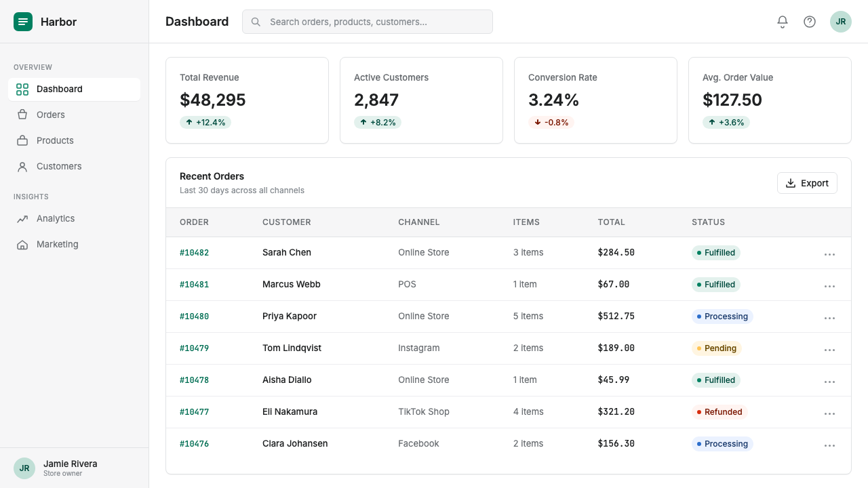Open more options for order #10482
Image resolution: width=868 pixels, height=488 pixels.
tap(829, 254)
